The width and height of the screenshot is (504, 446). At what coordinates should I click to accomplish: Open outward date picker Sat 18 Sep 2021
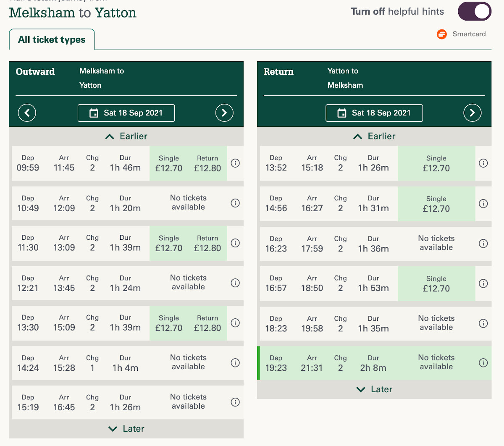point(126,113)
